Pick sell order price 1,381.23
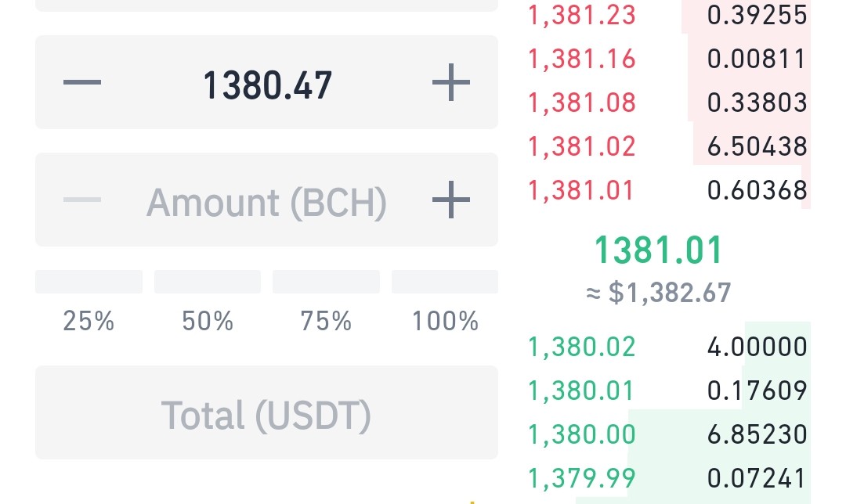 coord(581,15)
